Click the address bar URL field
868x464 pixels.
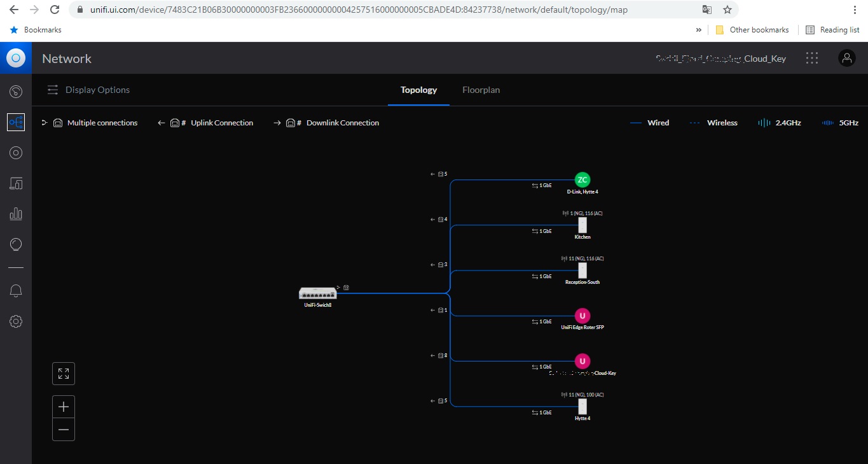tap(382, 10)
